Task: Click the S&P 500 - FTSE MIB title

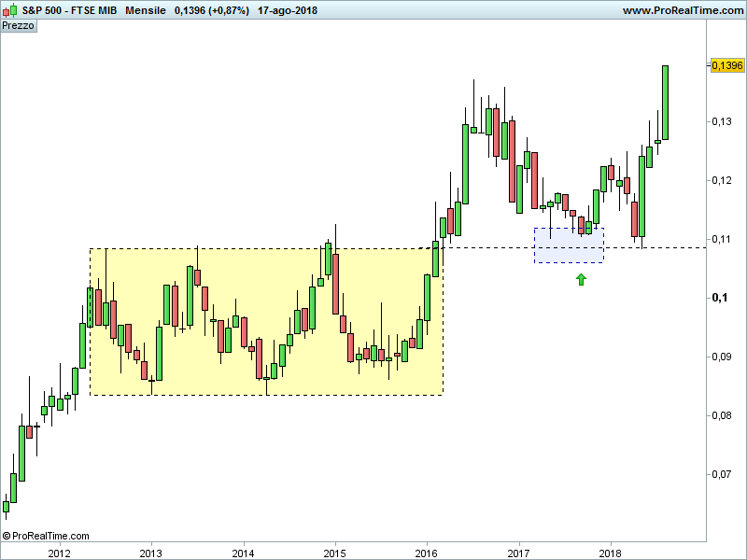Action: click(x=69, y=10)
